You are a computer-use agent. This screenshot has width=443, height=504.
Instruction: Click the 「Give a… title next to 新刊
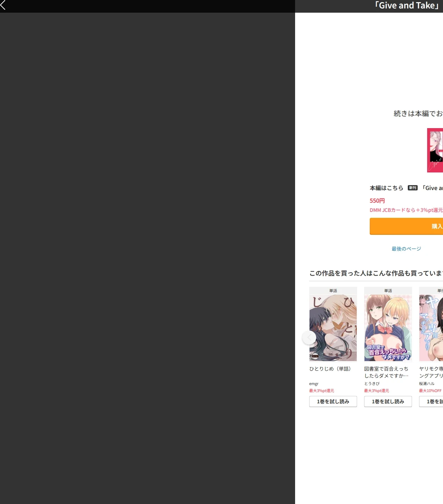pyautogui.click(x=432, y=188)
